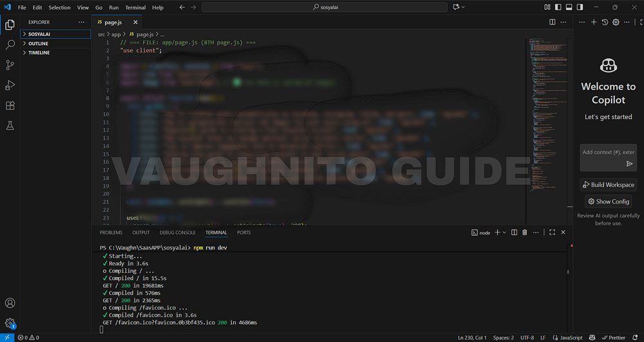644x342 pixels.
Task: Expand the TIMELINE section
Action: point(55,53)
